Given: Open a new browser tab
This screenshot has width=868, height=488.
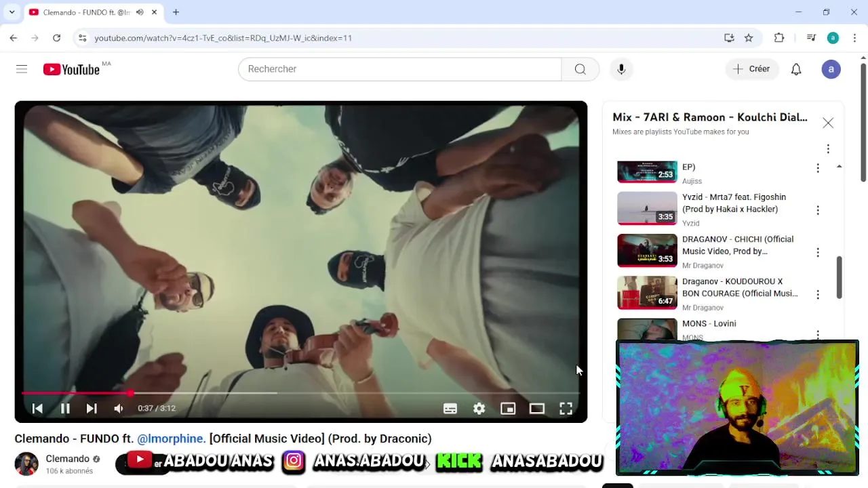Looking at the screenshot, I should pyautogui.click(x=176, y=12).
